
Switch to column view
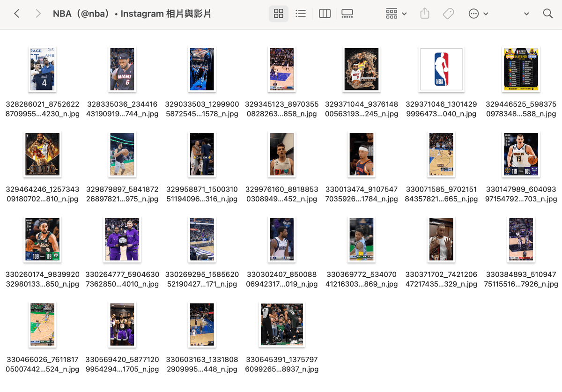(x=325, y=14)
